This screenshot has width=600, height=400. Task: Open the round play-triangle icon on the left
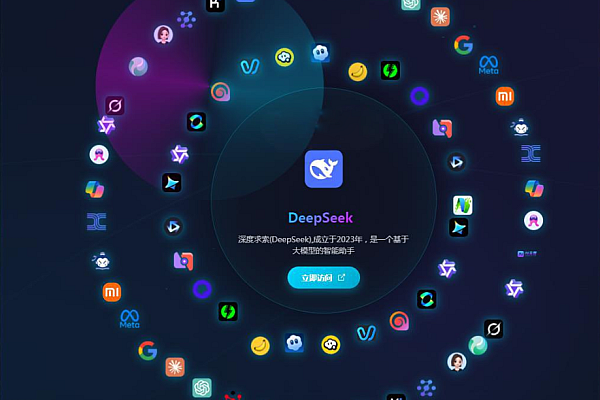point(173,227)
